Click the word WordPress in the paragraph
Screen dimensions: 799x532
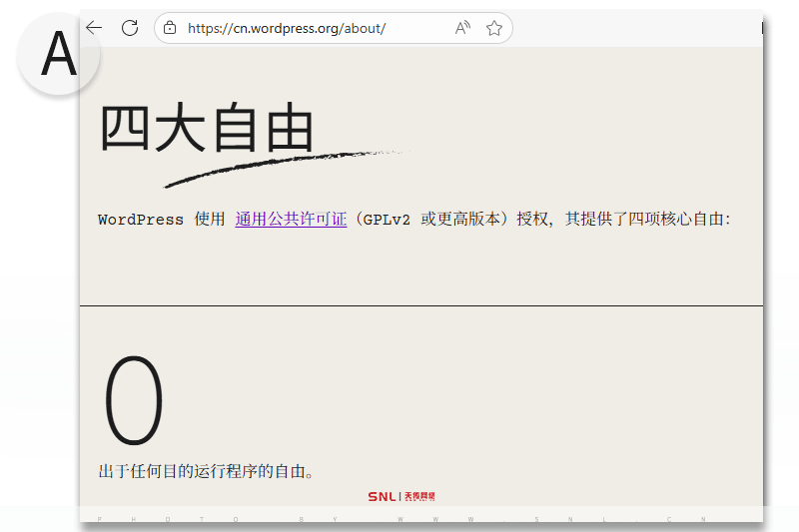[141, 220]
